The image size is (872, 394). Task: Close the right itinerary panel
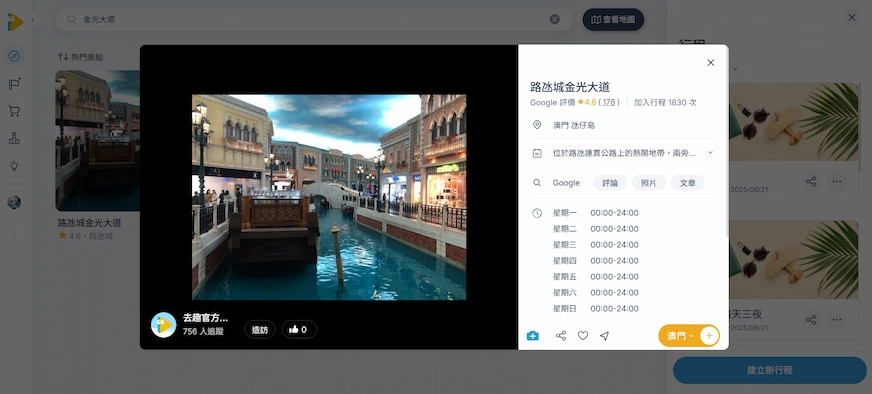click(x=851, y=17)
